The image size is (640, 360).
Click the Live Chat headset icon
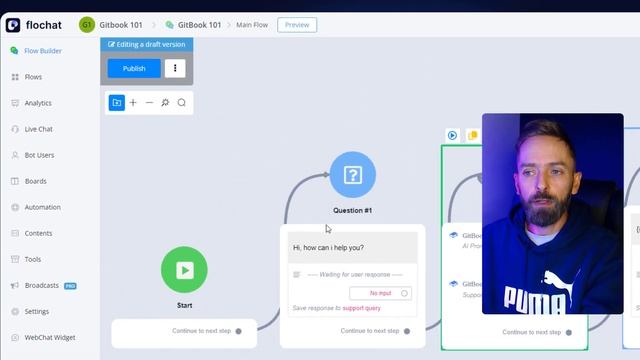(x=15, y=129)
